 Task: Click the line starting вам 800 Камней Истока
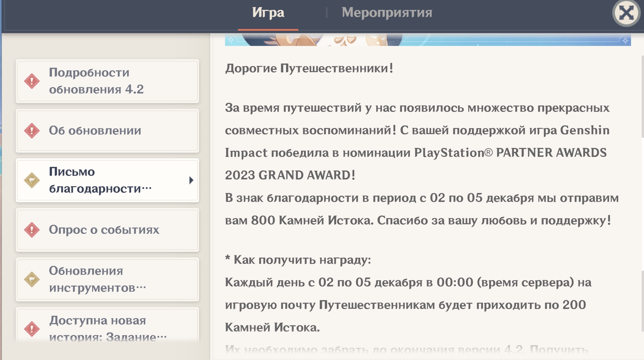point(418,221)
